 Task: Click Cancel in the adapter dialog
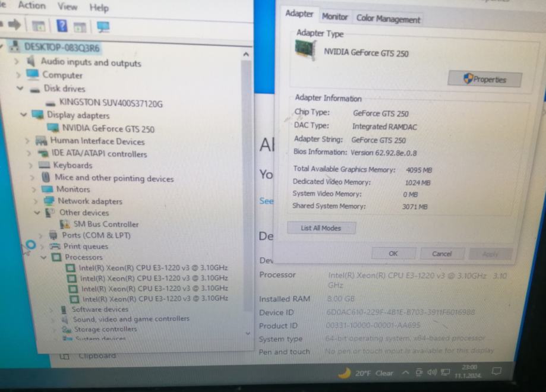pos(442,254)
